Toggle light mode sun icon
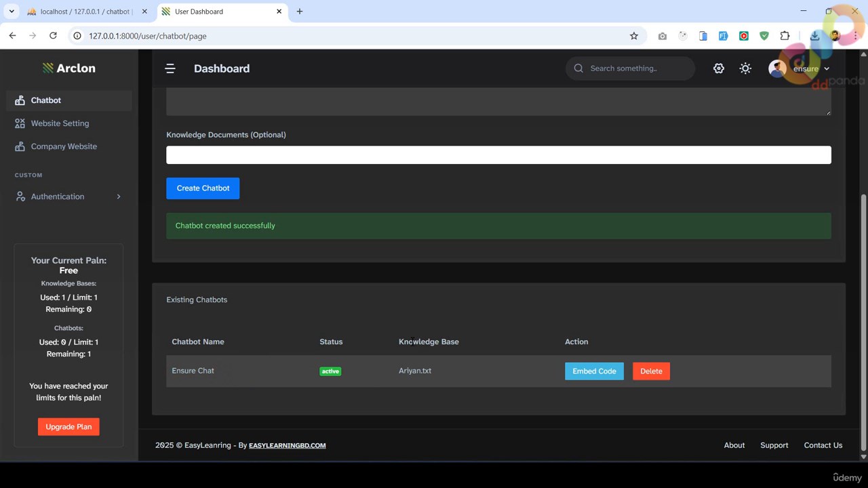This screenshot has width=868, height=488. (x=745, y=68)
